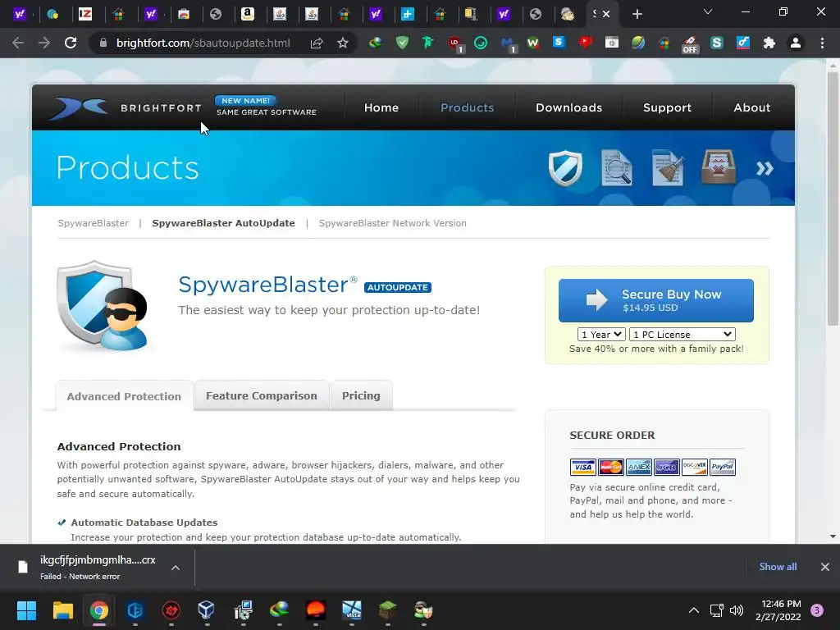Open the Support navigation item
The image size is (840, 630).
667,107
